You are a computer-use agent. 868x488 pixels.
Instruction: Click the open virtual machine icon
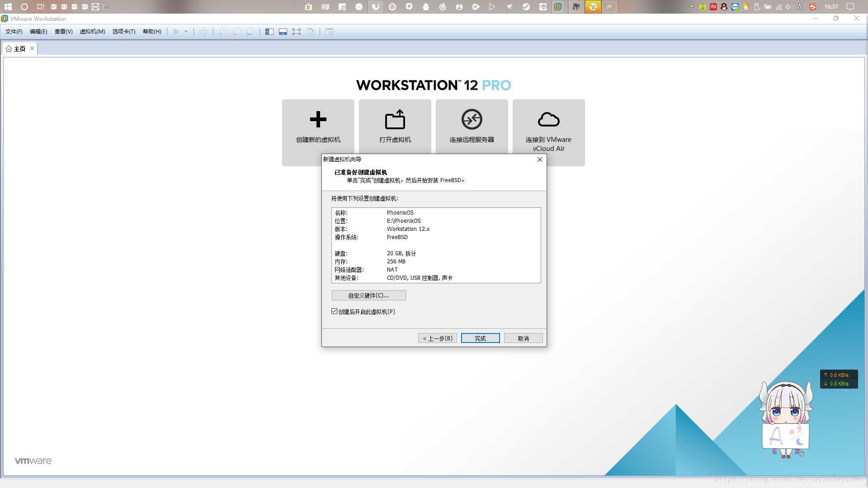coord(395,120)
